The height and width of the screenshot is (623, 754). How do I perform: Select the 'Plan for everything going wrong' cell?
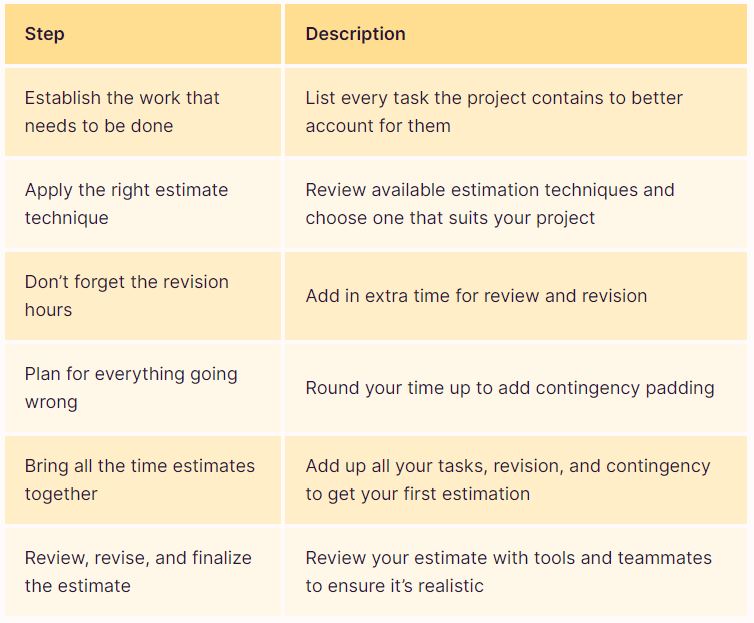point(143,387)
